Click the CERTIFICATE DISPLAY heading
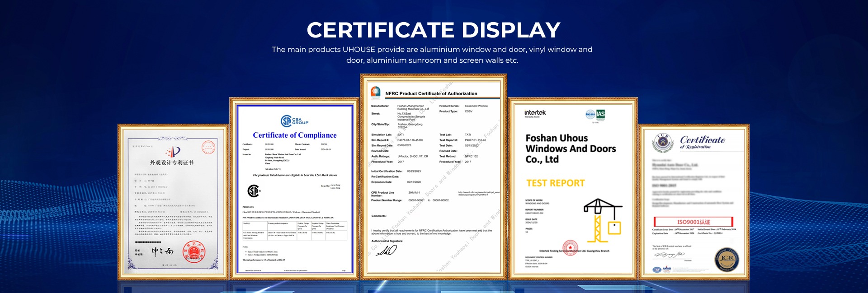The height and width of the screenshot is (293, 868). tap(434, 30)
